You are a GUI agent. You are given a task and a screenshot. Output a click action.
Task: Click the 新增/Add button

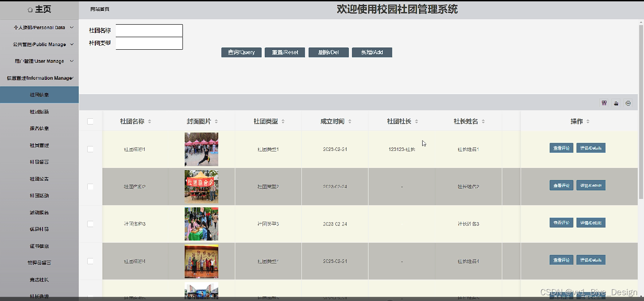372,52
